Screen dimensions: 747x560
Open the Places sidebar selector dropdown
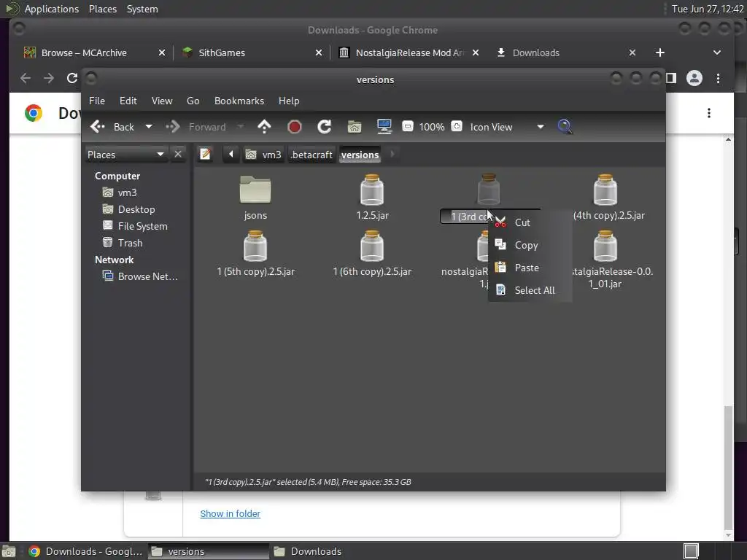[x=125, y=155]
